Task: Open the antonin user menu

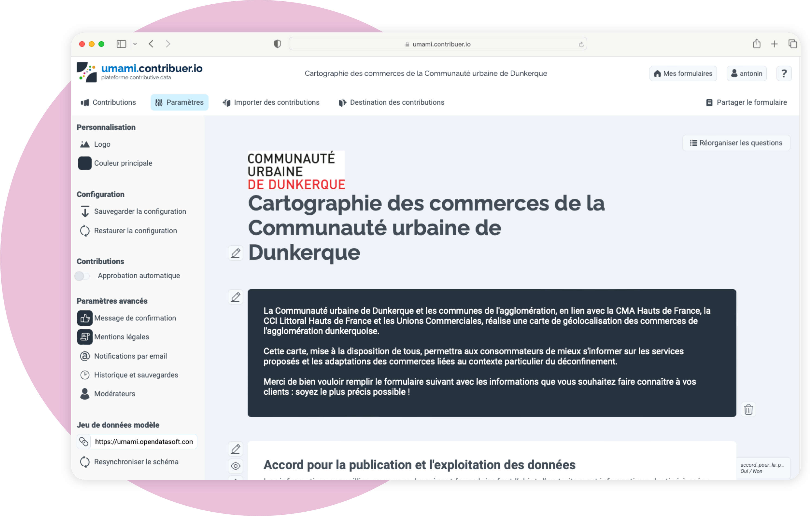Action: click(x=747, y=73)
